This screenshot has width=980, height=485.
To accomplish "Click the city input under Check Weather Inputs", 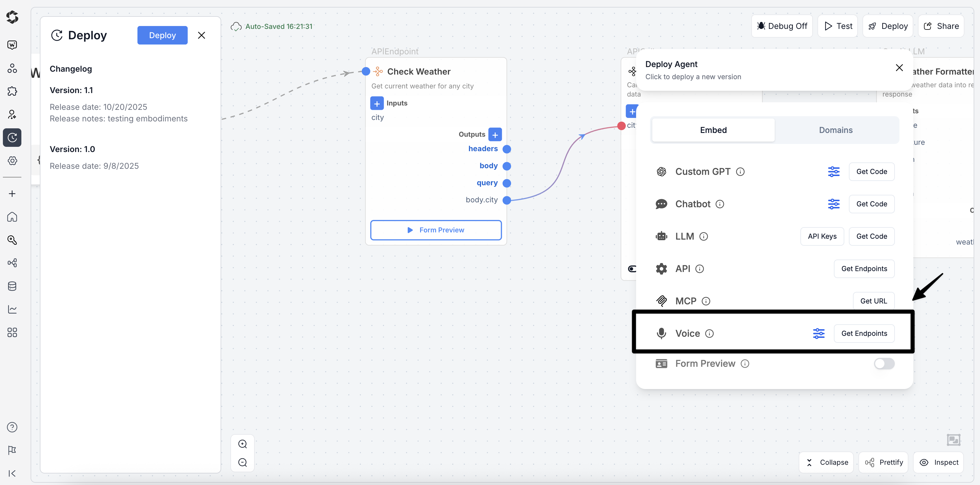I will (x=377, y=118).
